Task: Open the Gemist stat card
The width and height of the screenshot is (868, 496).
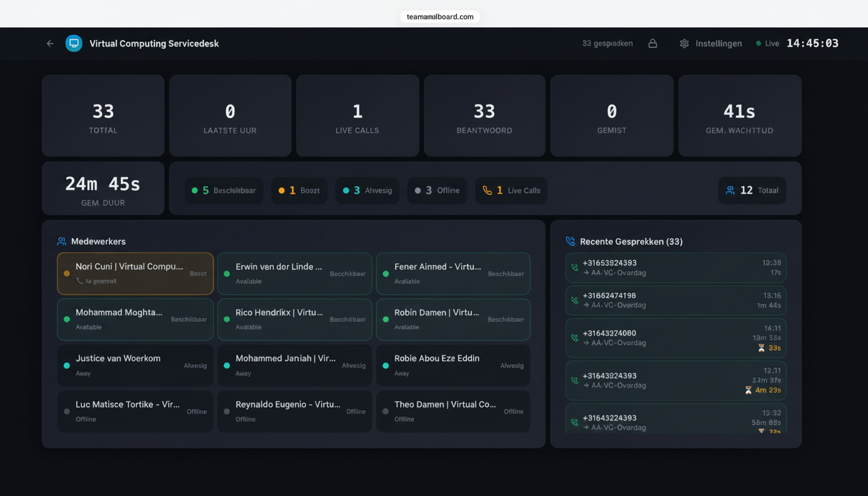Action: pyautogui.click(x=612, y=116)
